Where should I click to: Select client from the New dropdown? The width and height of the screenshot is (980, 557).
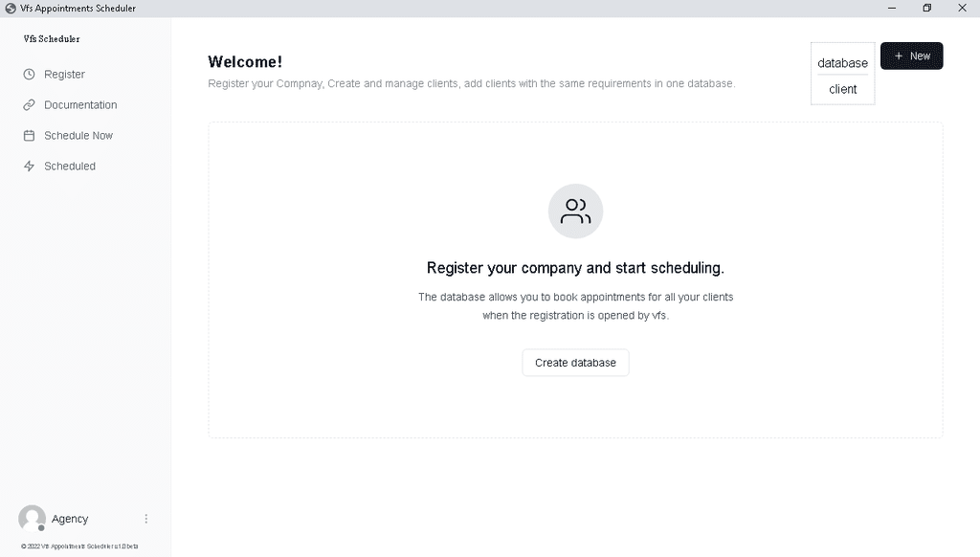click(x=842, y=89)
